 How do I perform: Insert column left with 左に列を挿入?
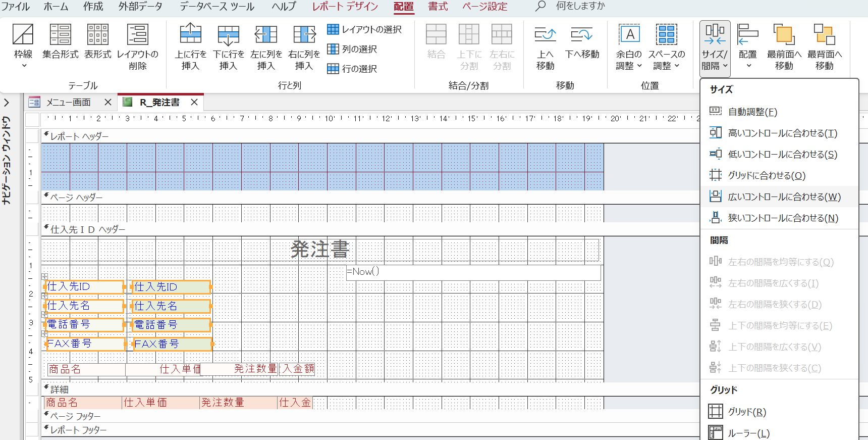266,47
